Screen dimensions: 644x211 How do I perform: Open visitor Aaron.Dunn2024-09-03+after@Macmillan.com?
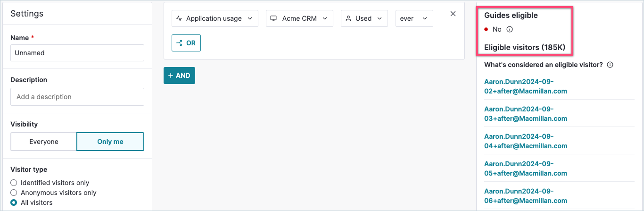[x=525, y=114]
